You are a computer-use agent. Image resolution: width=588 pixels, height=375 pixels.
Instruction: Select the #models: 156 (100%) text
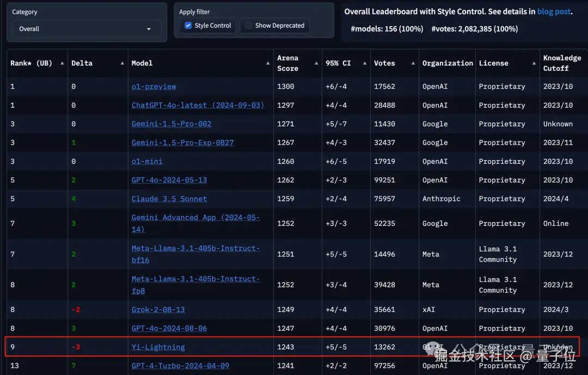tap(387, 29)
